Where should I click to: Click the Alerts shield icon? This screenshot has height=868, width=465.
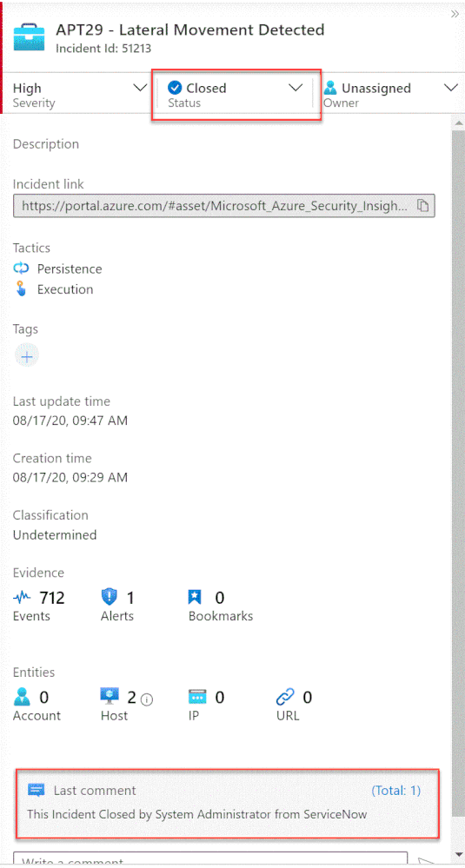pyautogui.click(x=110, y=597)
